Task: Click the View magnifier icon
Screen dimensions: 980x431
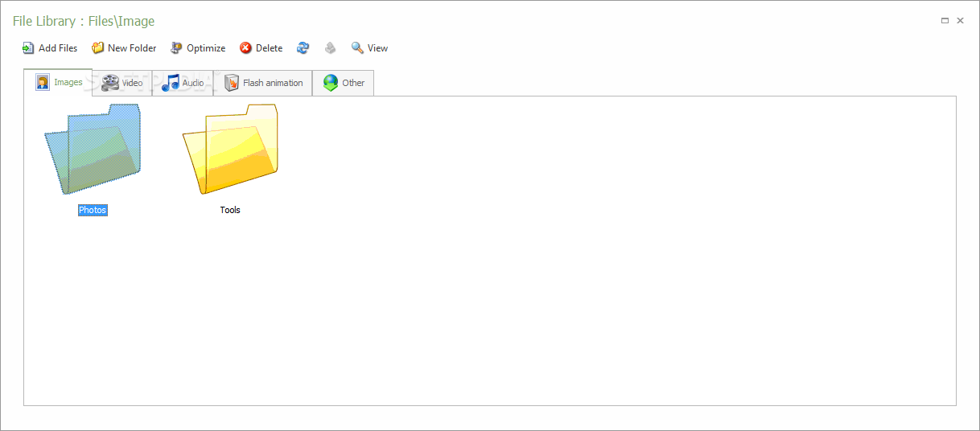Action: pos(357,48)
